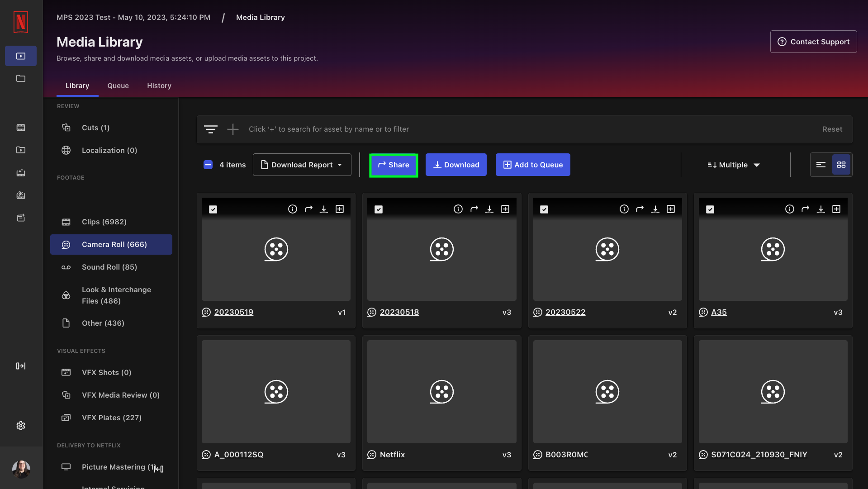Open the Multiple sort dropdown
This screenshot has width=868, height=489.
click(734, 165)
